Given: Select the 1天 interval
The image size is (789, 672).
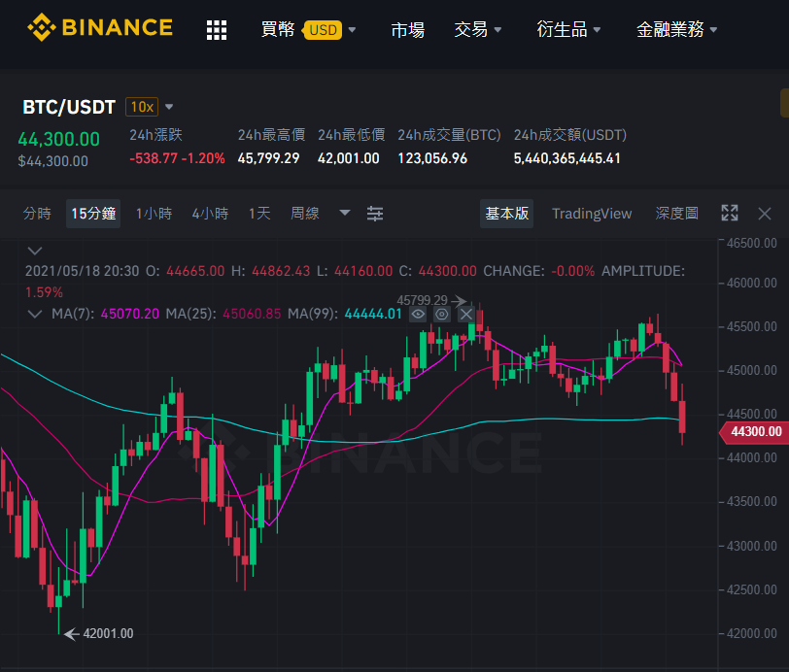Looking at the screenshot, I should [259, 214].
